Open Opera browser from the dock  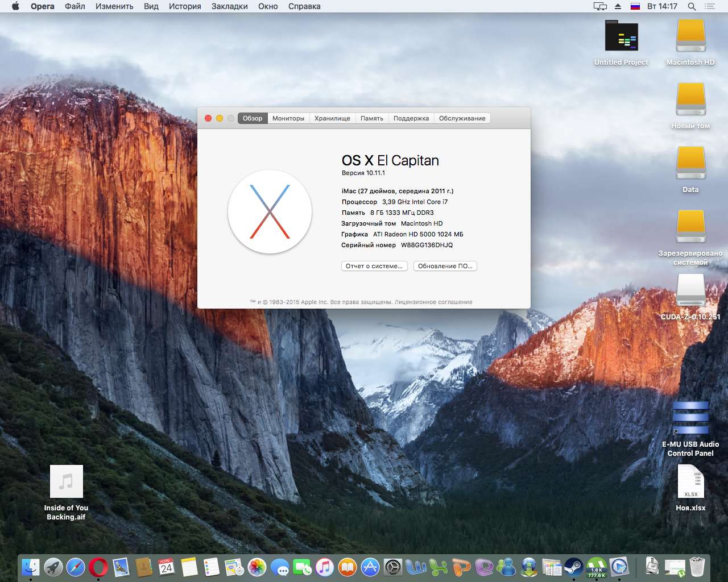(98, 567)
